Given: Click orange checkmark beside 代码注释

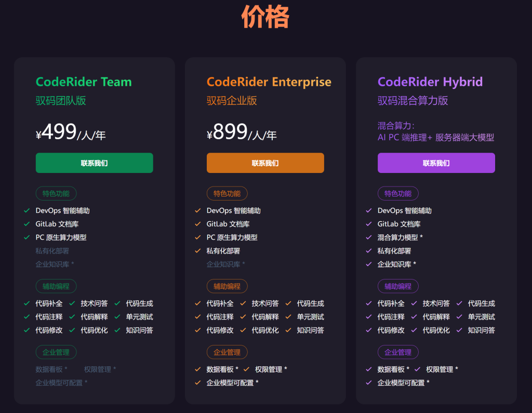Looking at the screenshot, I should click(198, 316).
